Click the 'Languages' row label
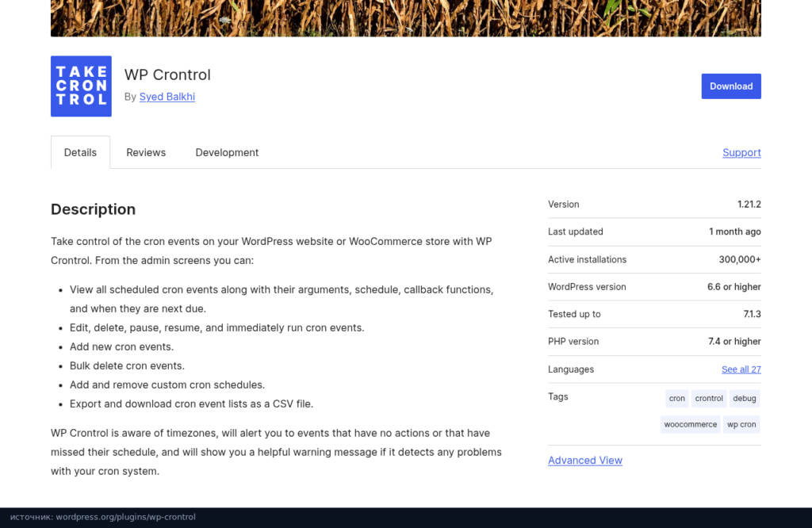812x528 pixels. (x=571, y=369)
